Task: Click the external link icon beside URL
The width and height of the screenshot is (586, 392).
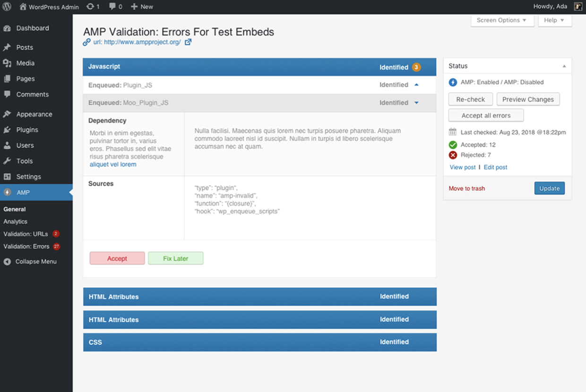Action: click(188, 42)
